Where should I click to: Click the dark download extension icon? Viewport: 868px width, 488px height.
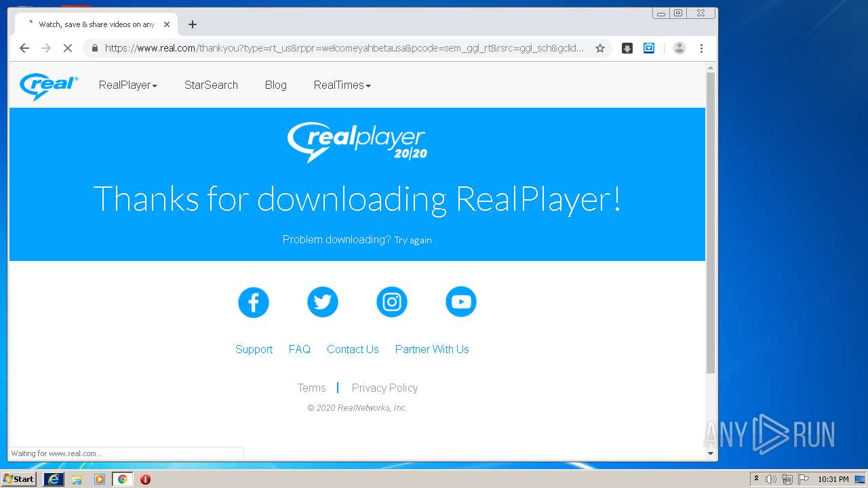click(627, 48)
